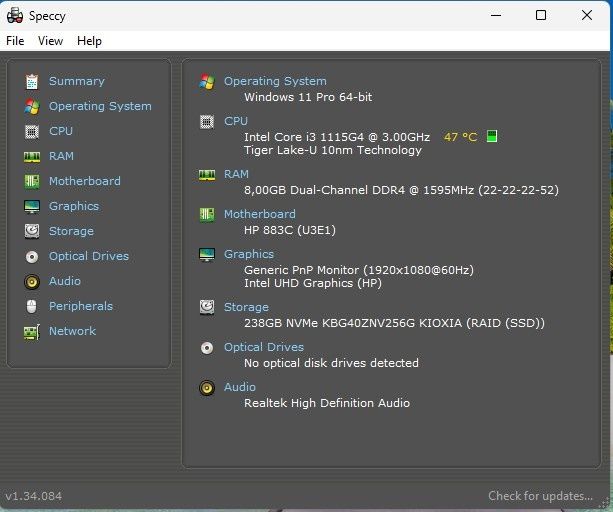This screenshot has height=512, width=613.
Task: Select CPU in the sidebar
Action: pos(61,131)
